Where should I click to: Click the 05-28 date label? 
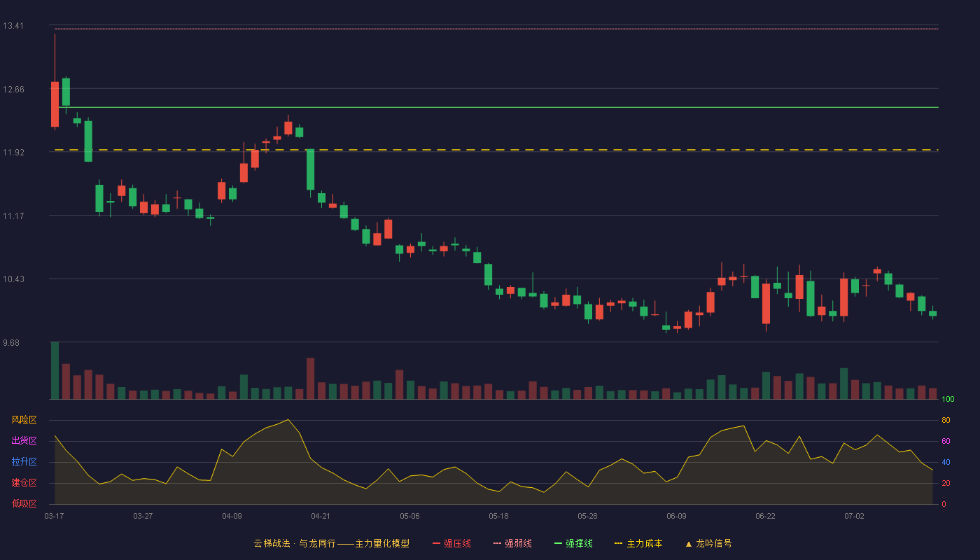(x=587, y=516)
